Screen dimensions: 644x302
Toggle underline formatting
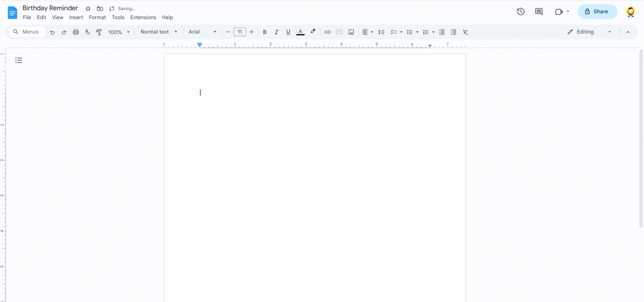pos(288,31)
